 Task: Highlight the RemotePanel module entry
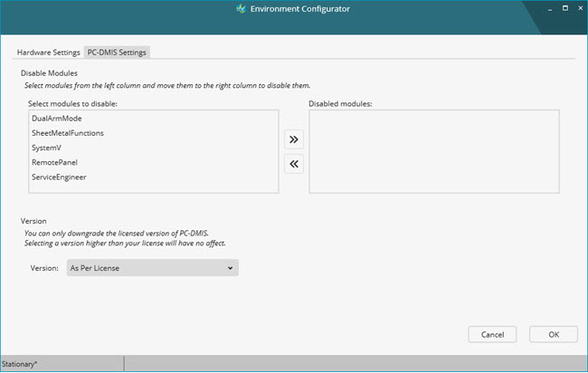point(55,162)
